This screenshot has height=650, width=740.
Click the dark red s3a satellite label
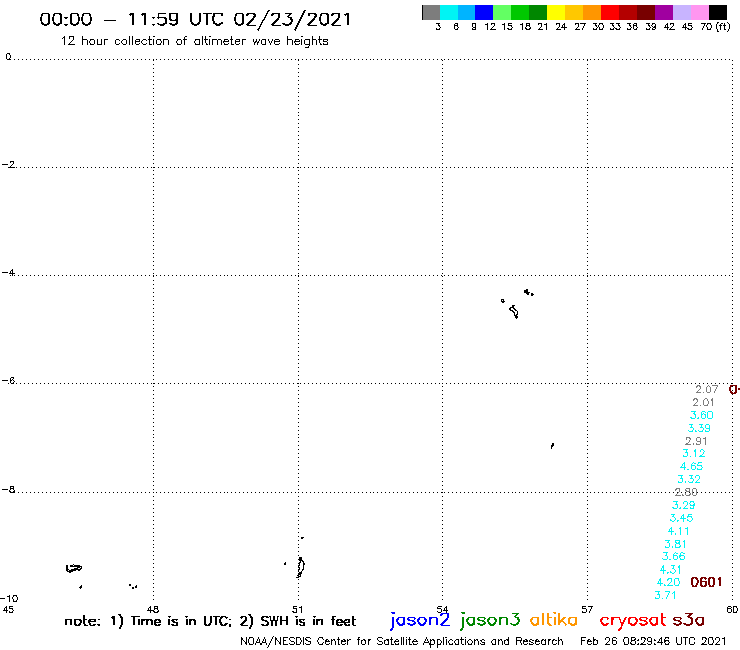(688, 620)
